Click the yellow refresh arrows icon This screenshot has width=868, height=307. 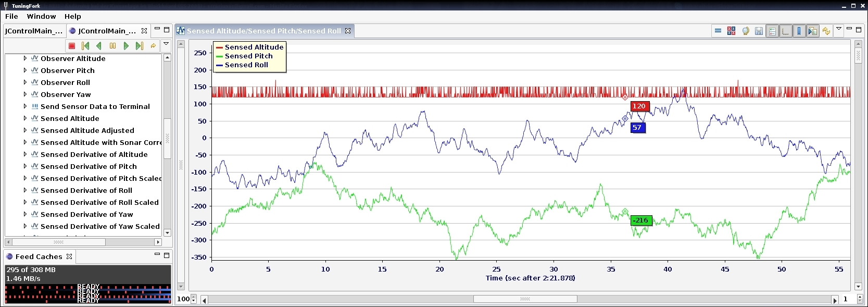826,31
